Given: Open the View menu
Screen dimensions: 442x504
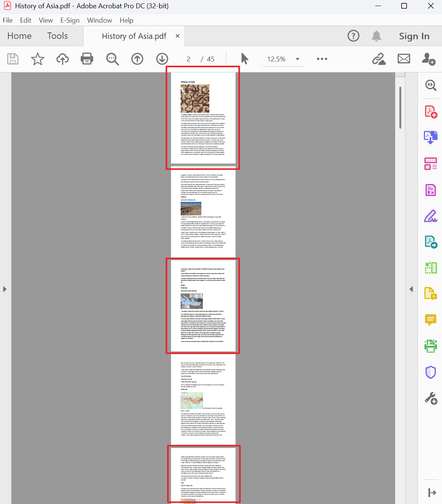Looking at the screenshot, I should point(46,20).
